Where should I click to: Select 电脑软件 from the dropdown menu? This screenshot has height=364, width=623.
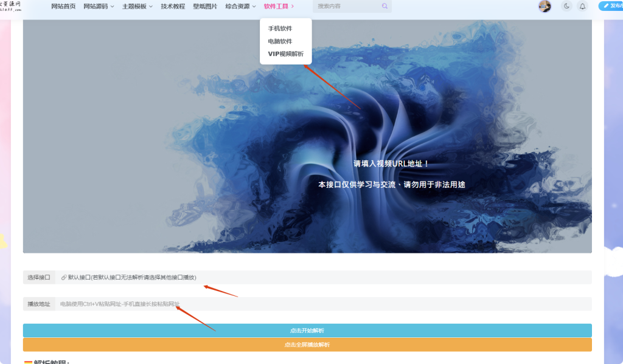(279, 41)
